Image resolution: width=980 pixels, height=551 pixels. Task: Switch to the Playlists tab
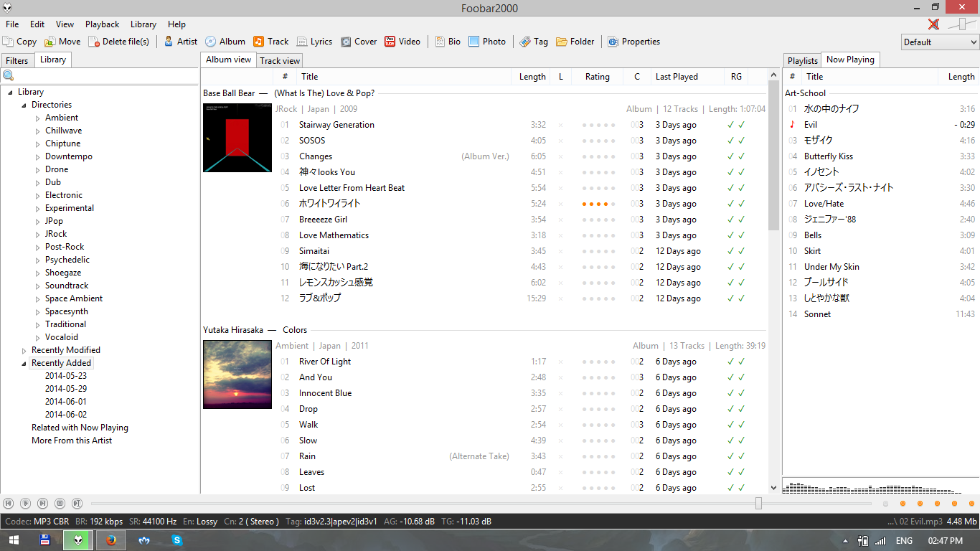tap(802, 60)
